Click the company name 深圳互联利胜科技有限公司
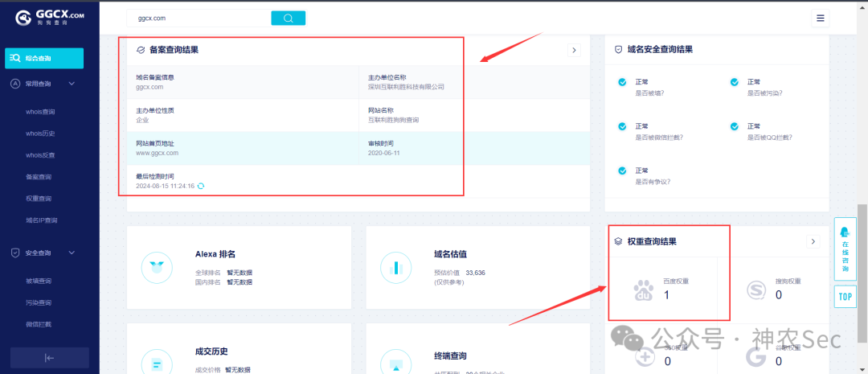 point(407,87)
